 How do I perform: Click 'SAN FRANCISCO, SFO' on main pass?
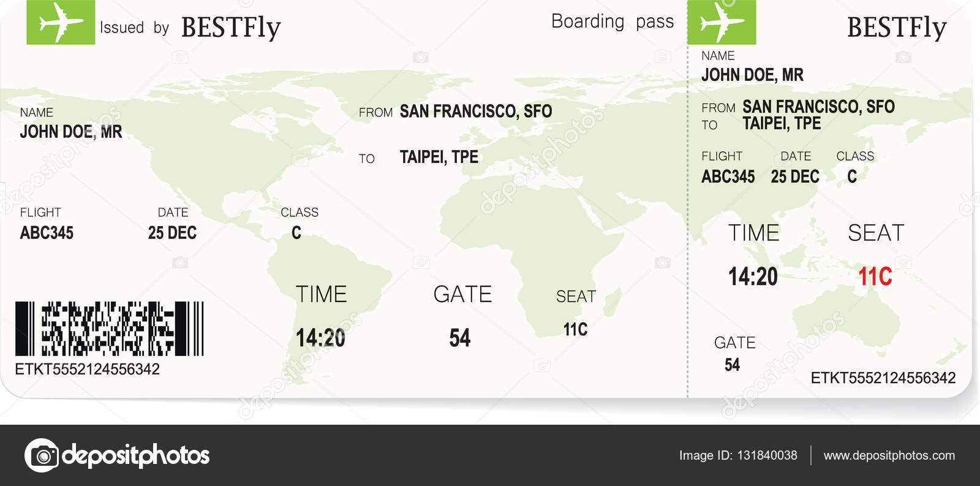pos(476,111)
